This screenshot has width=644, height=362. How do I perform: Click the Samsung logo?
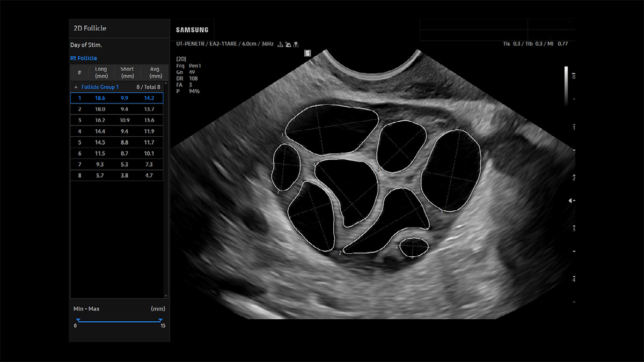(192, 30)
